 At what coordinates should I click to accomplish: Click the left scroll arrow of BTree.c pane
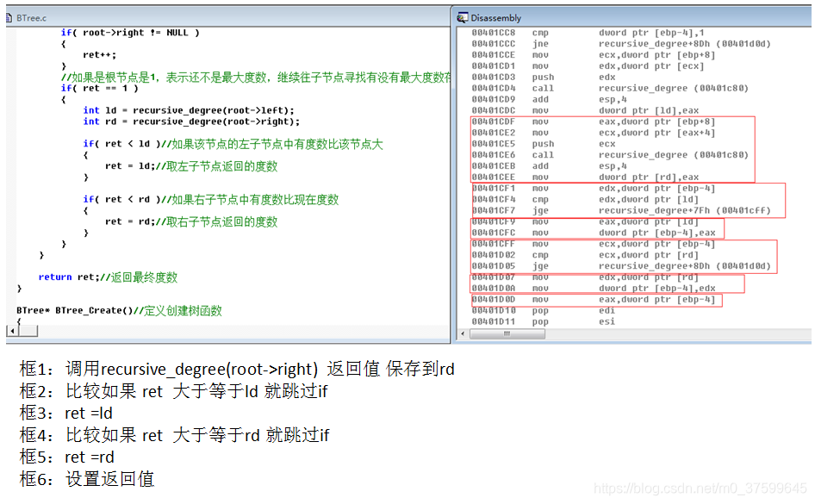pyautogui.click(x=11, y=331)
